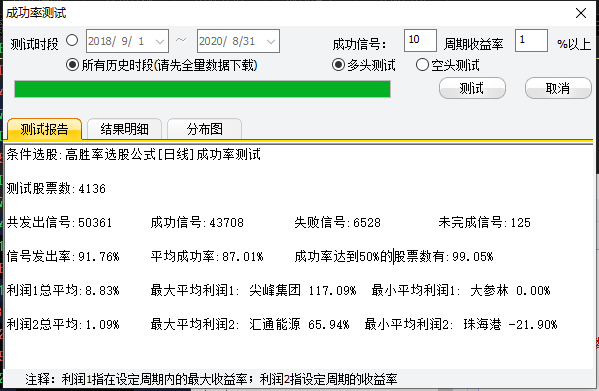
Task: Click 未完成信号:125 value
Action: 484,222
